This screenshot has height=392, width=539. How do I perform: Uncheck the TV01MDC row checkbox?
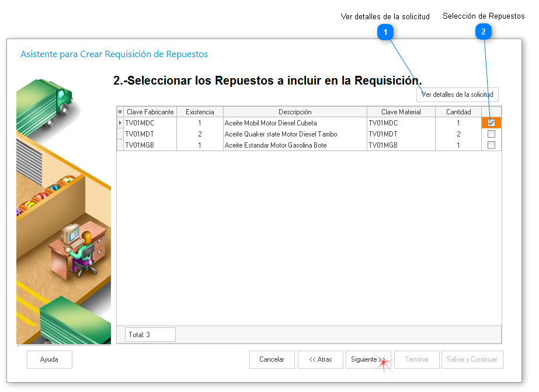click(x=491, y=123)
